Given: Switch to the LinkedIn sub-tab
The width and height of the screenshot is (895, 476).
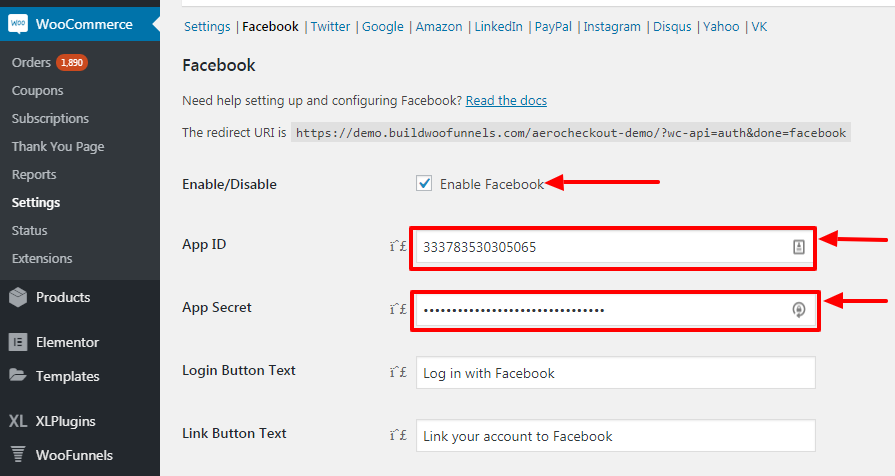Looking at the screenshot, I should pyautogui.click(x=498, y=26).
